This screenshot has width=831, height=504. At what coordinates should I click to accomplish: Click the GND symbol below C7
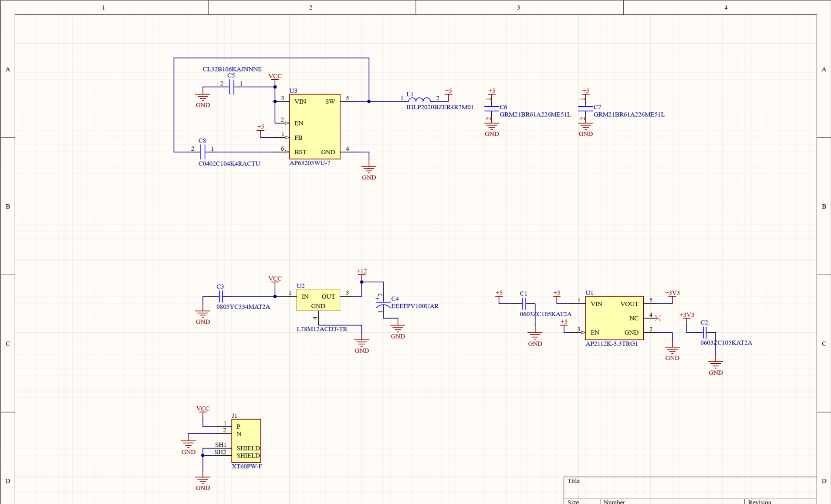[x=585, y=129]
